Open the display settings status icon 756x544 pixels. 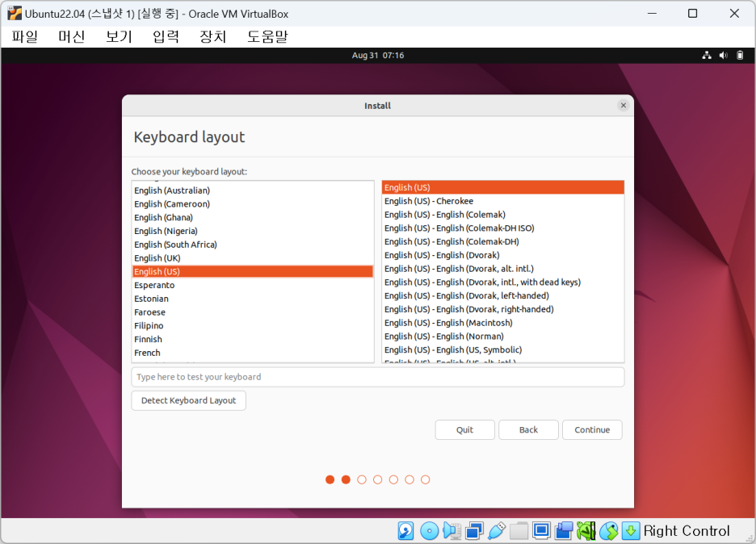tap(541, 531)
